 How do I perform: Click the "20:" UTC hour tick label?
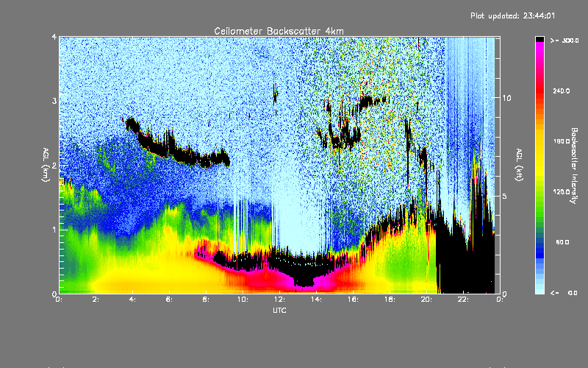[x=426, y=300]
